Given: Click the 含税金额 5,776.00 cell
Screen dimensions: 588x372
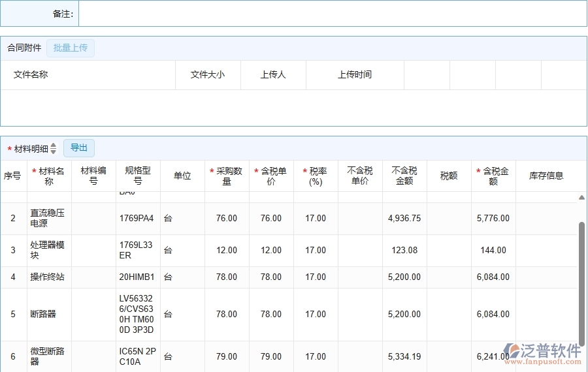Looking at the screenshot, I should [x=493, y=218].
